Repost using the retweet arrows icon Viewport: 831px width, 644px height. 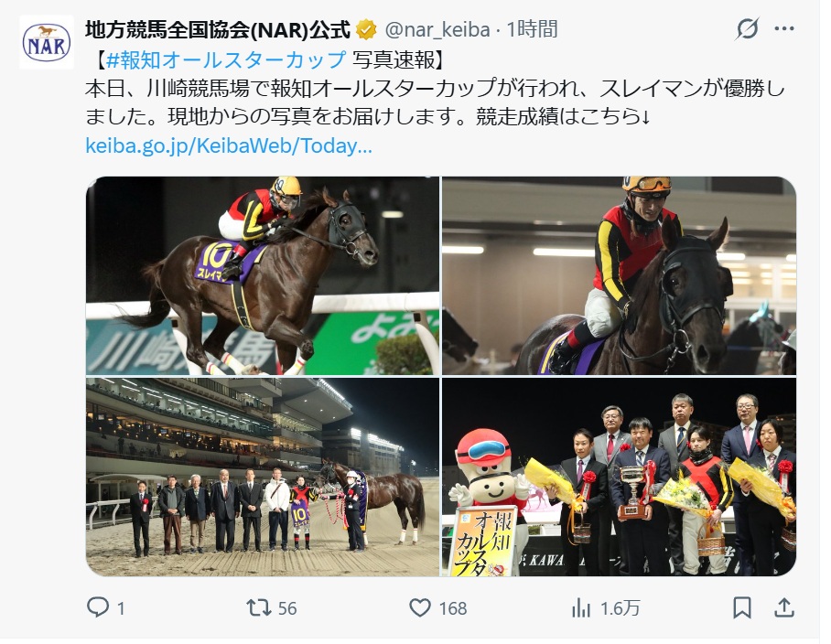coord(259,607)
